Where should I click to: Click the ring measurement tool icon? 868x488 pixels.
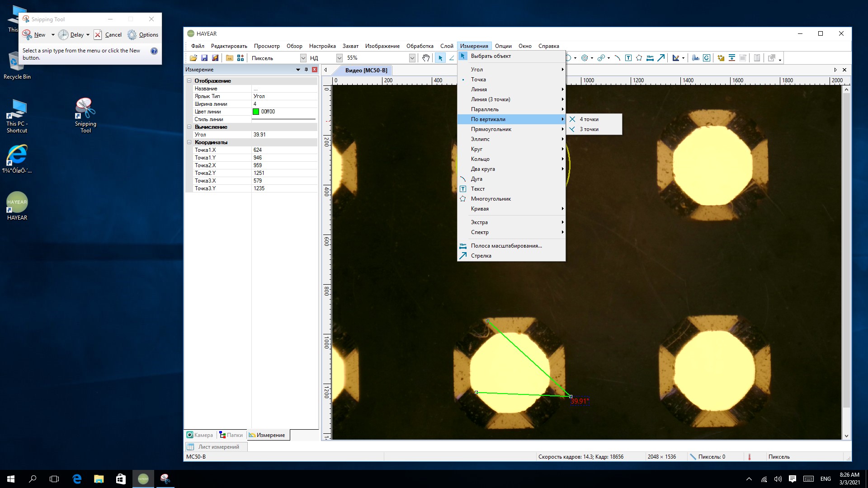click(x=585, y=58)
